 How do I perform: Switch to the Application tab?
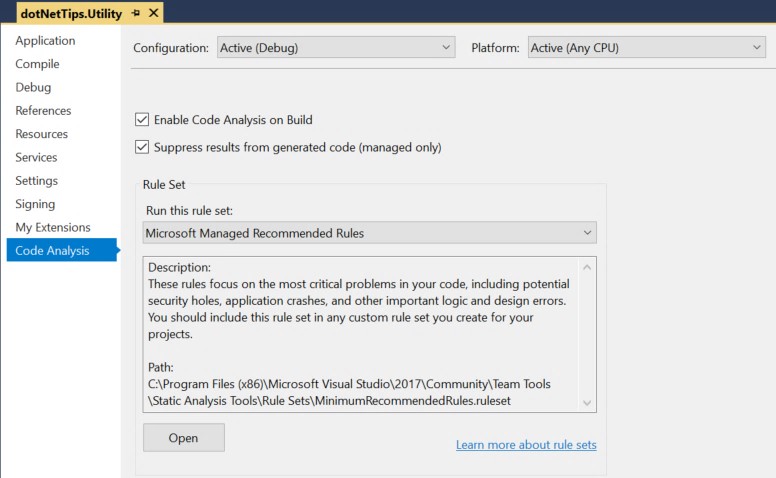point(45,41)
